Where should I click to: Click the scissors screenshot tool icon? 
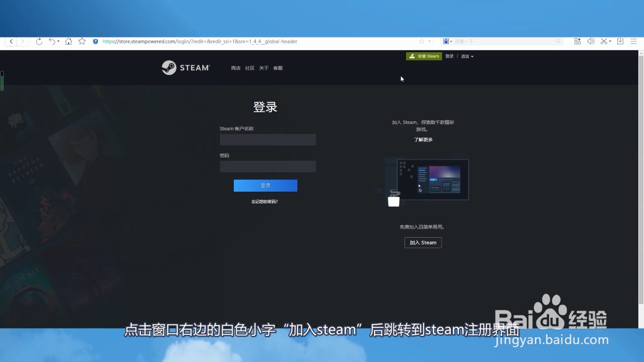[x=604, y=41]
